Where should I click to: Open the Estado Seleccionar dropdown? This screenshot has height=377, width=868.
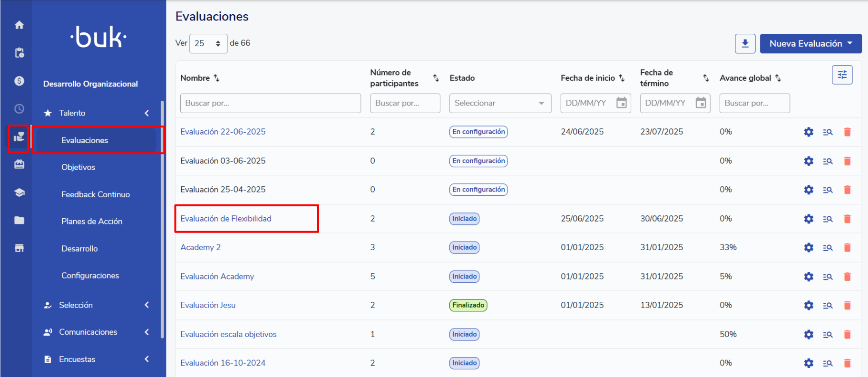pyautogui.click(x=500, y=103)
